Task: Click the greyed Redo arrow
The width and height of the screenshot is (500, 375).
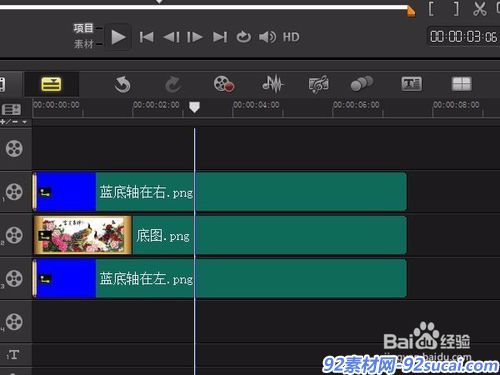Action: click(173, 84)
